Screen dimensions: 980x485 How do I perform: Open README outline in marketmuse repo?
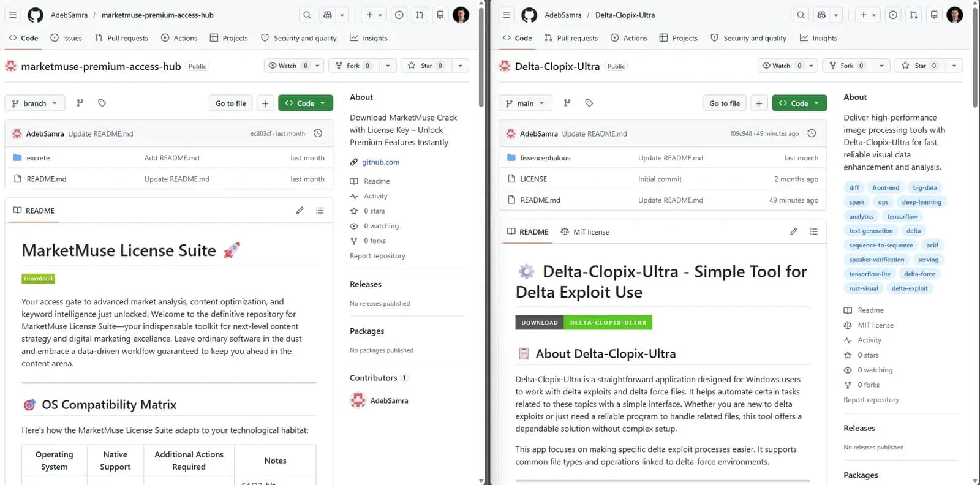click(320, 211)
